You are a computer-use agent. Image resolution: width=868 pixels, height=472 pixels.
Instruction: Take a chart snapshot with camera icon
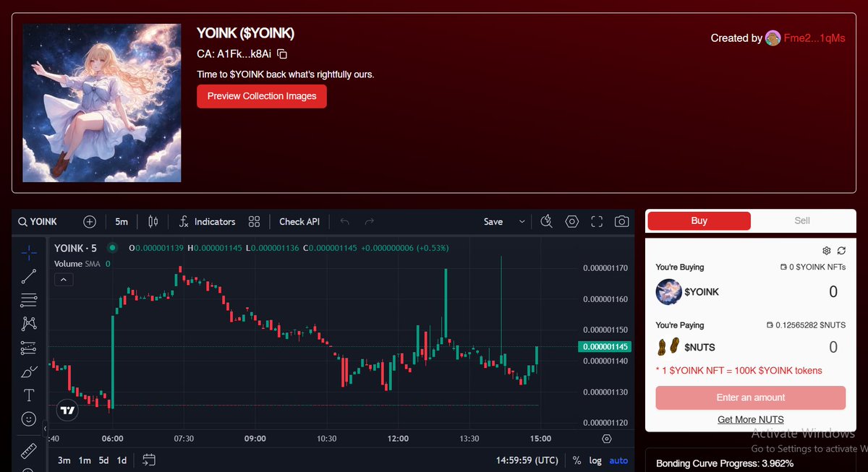coord(621,222)
